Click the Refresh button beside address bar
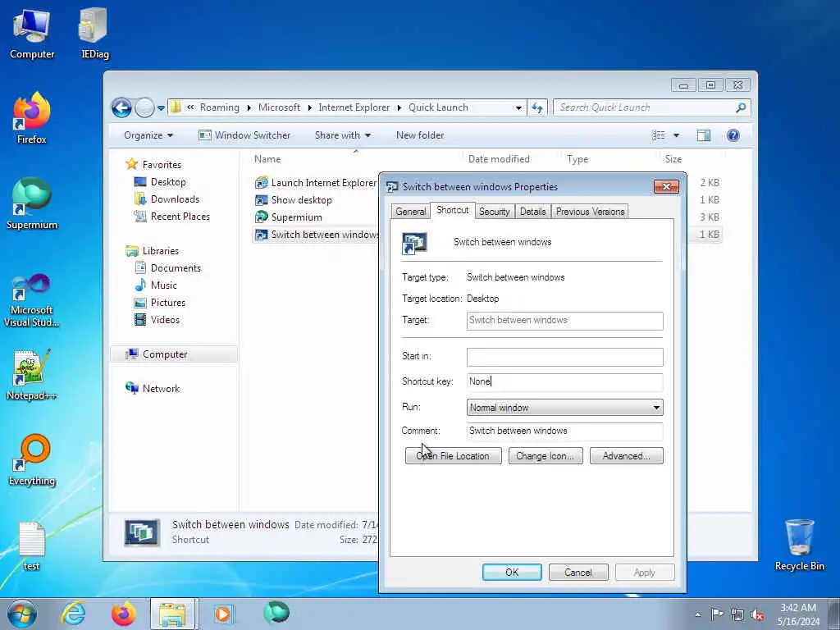 pyautogui.click(x=537, y=107)
